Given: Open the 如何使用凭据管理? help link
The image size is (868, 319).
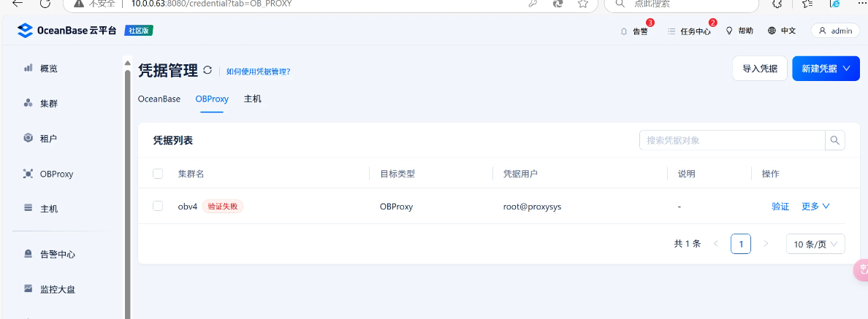Looking at the screenshot, I should [258, 72].
